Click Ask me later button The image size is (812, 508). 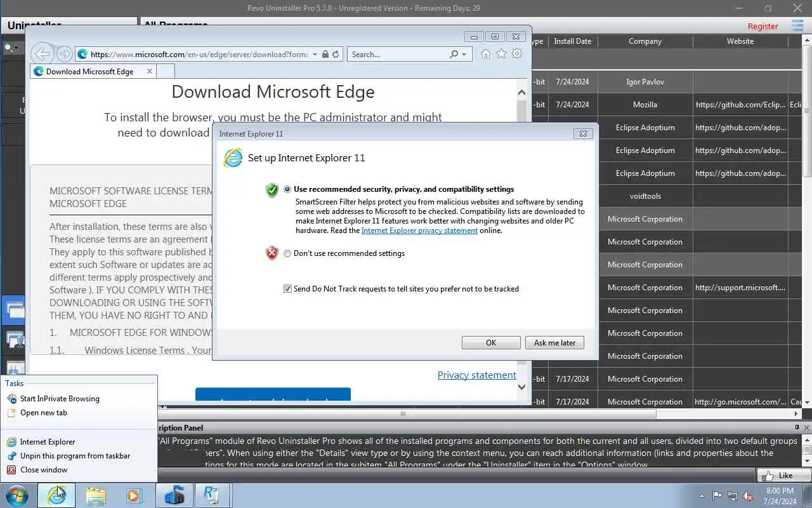coord(554,343)
